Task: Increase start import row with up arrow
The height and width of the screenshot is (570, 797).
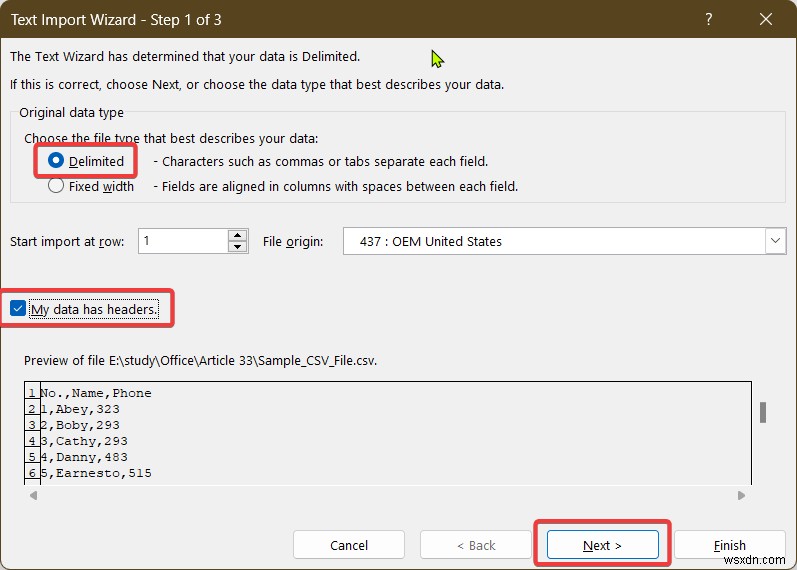Action: click(x=237, y=235)
